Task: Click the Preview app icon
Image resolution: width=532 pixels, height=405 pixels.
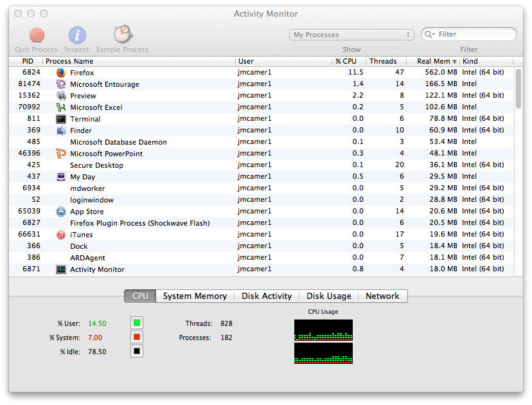Action: click(61, 96)
